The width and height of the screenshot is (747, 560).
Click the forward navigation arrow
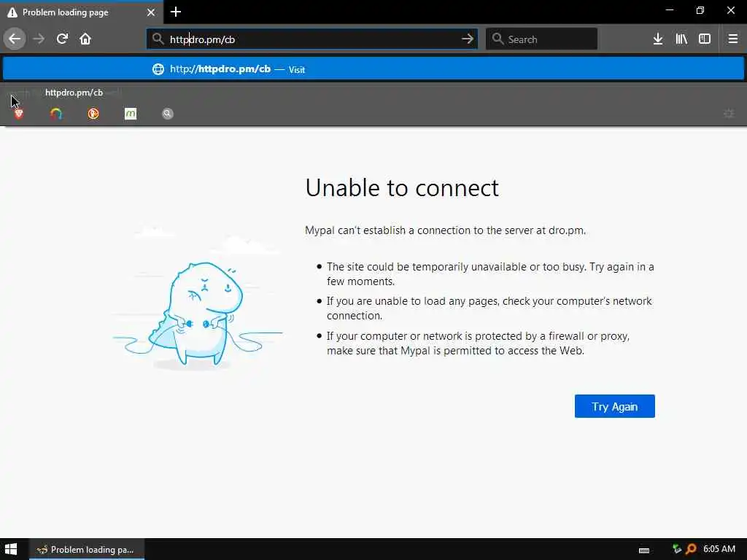point(39,39)
